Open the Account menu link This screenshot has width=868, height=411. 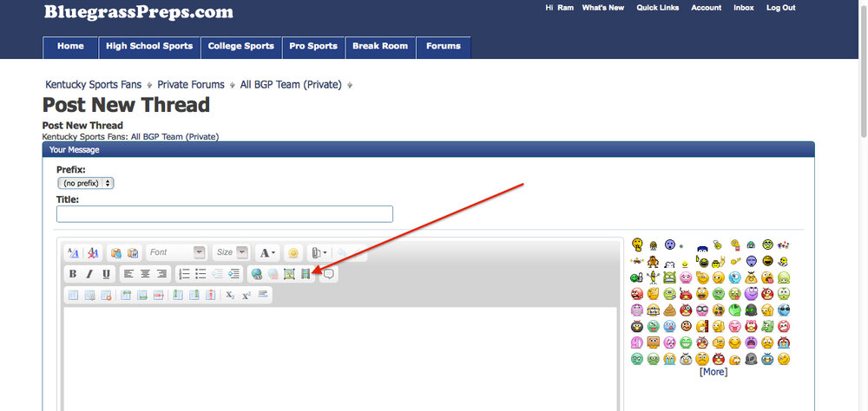click(707, 8)
